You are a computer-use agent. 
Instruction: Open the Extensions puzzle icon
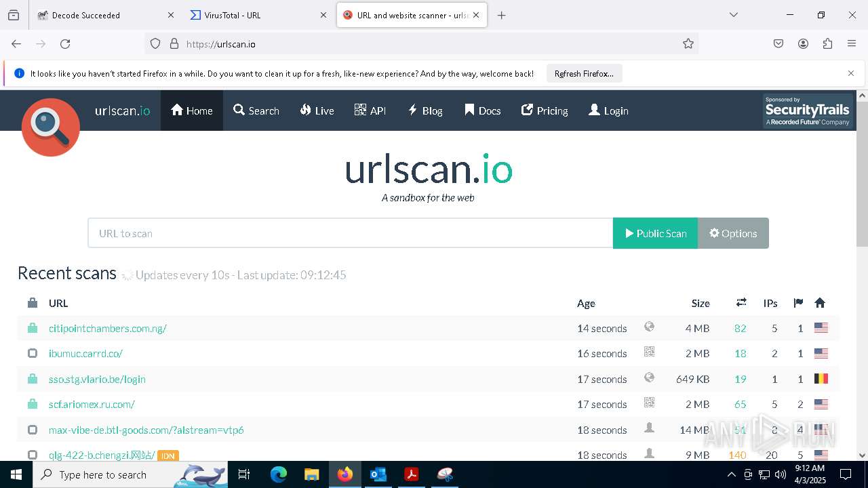[x=827, y=44]
